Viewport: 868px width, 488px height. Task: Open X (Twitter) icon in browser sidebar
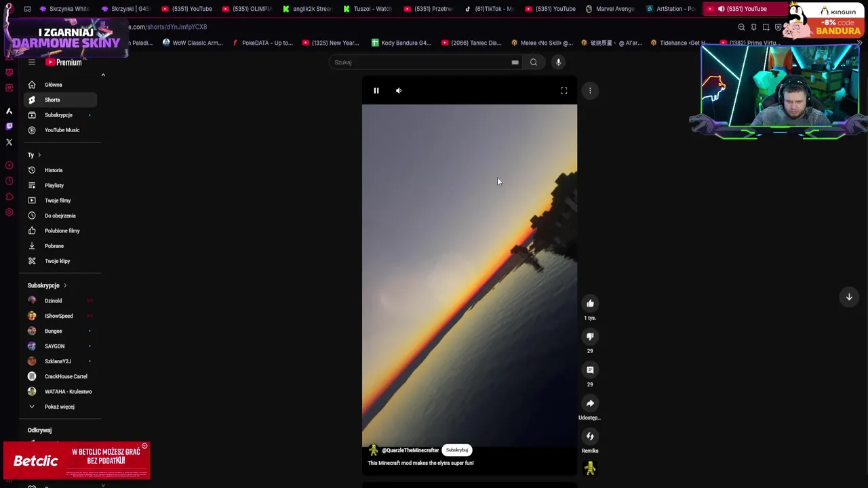point(9,142)
